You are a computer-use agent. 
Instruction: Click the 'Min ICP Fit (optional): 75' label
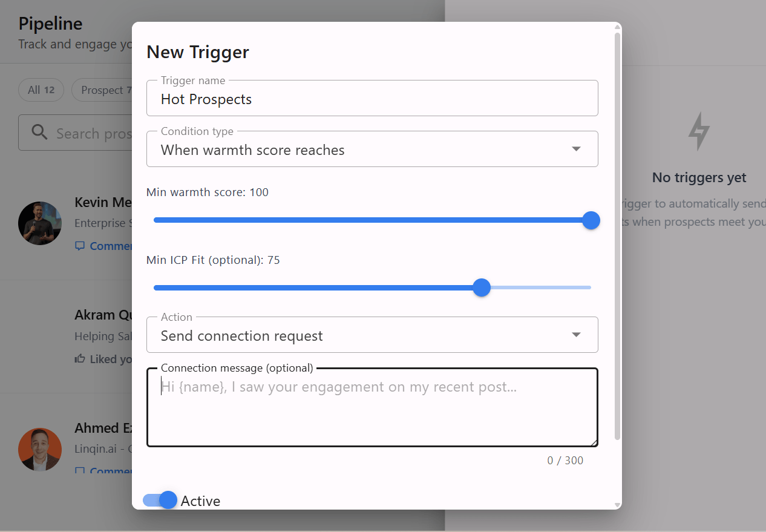click(x=213, y=260)
